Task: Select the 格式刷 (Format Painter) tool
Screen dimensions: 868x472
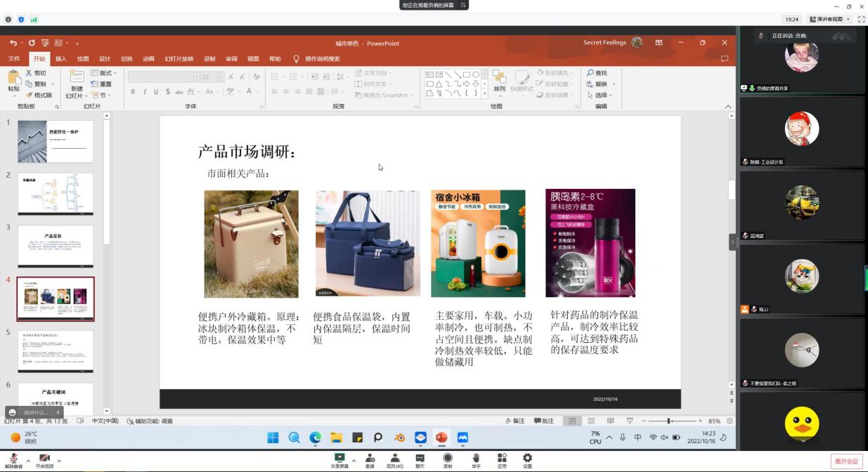Action: (x=39, y=96)
